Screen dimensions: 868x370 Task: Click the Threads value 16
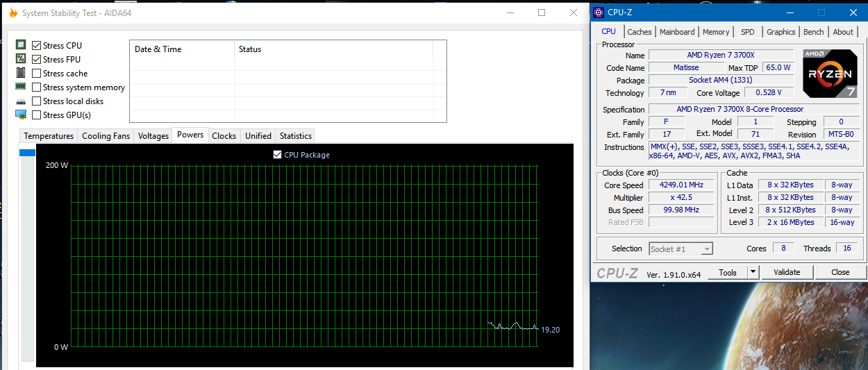(847, 248)
